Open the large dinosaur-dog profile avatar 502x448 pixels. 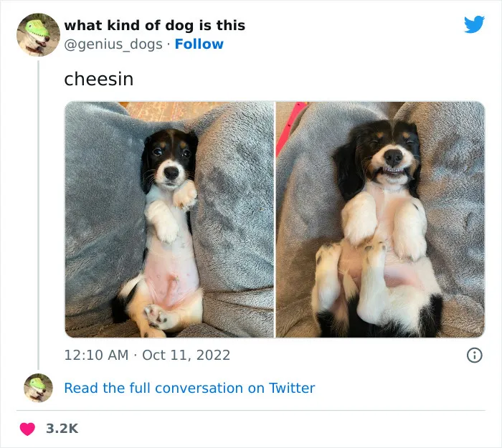[x=38, y=34]
